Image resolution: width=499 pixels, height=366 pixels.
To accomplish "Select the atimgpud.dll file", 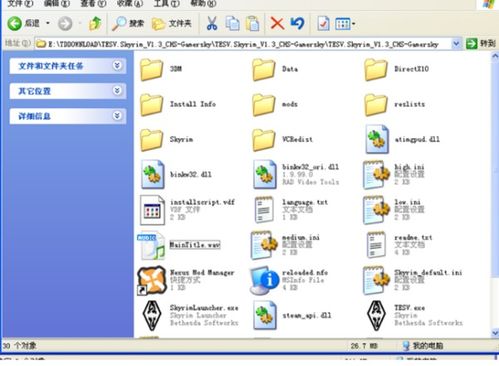I will click(x=402, y=140).
